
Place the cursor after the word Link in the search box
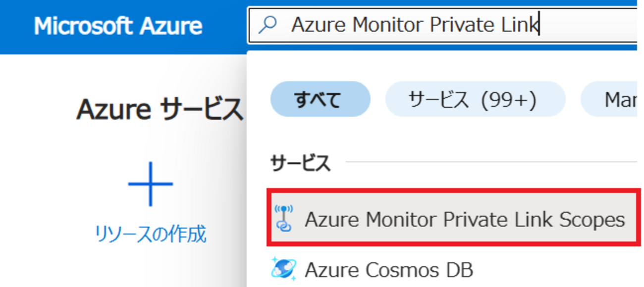point(539,25)
